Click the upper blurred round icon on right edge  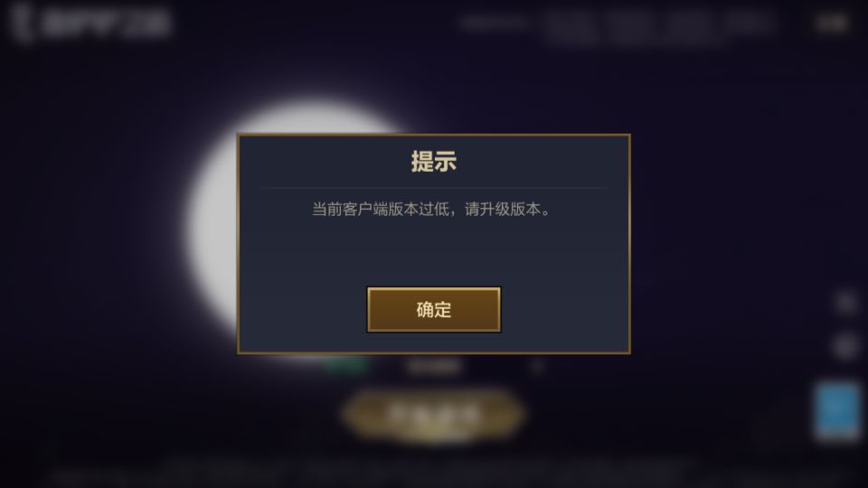pyautogui.click(x=845, y=302)
